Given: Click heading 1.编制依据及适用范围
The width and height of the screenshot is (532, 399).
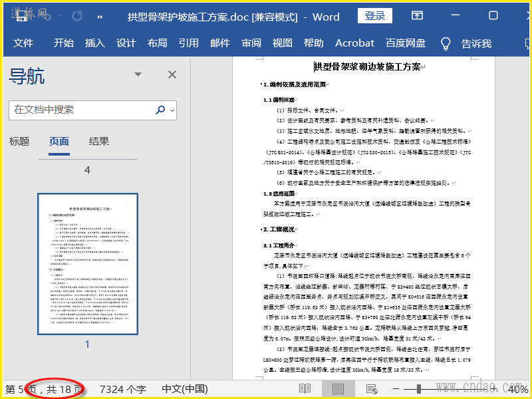Looking at the screenshot, I should coord(295,84).
